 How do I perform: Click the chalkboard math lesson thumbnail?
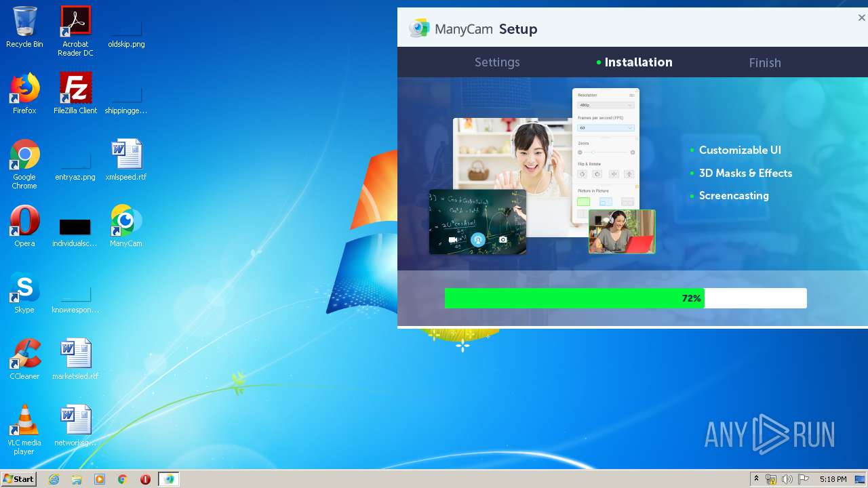pos(477,222)
